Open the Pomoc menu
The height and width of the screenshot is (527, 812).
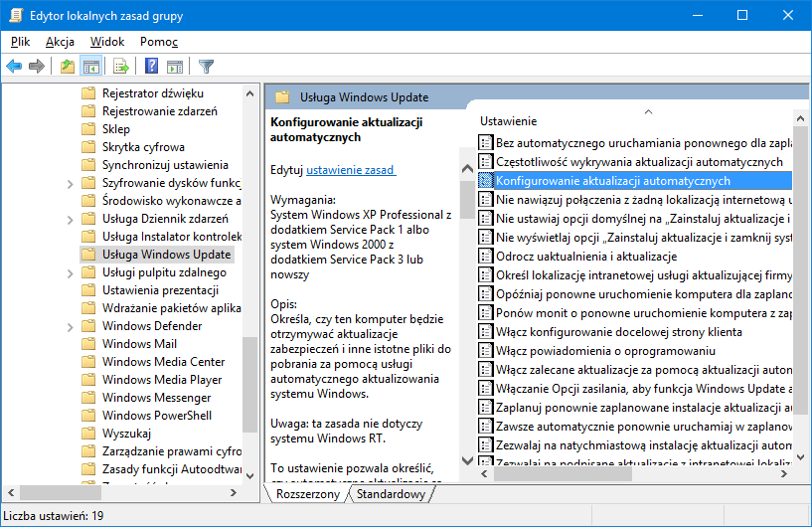pos(158,42)
